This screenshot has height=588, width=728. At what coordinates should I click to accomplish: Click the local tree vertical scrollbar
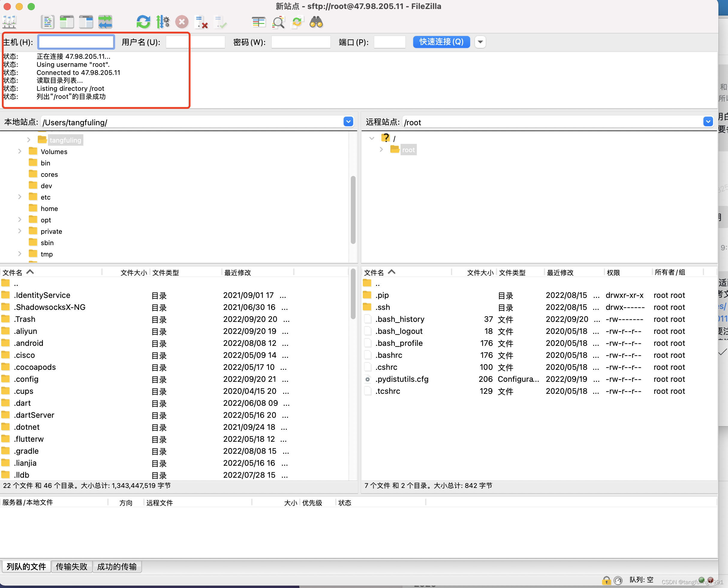(353, 210)
